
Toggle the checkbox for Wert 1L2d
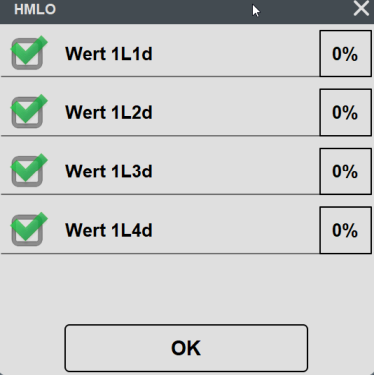(27, 113)
